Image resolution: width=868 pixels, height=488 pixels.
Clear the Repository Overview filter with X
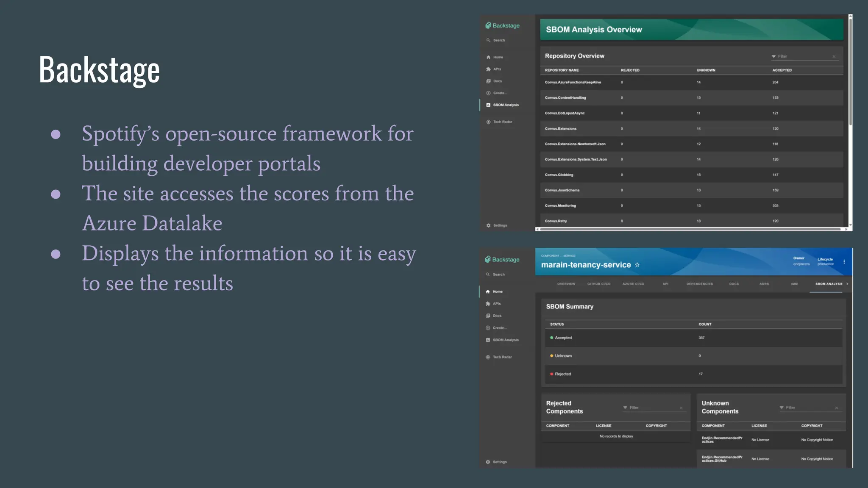coord(834,56)
